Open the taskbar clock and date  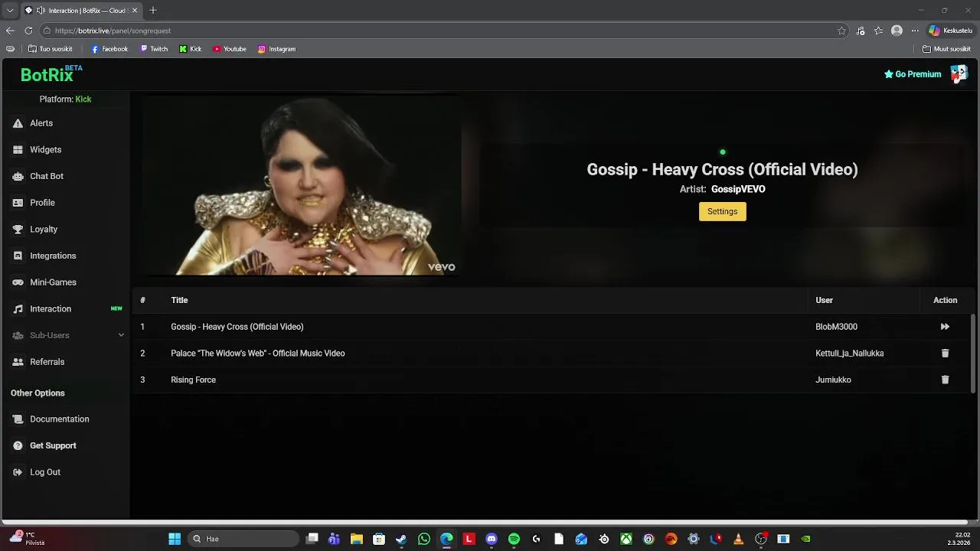[959, 539]
